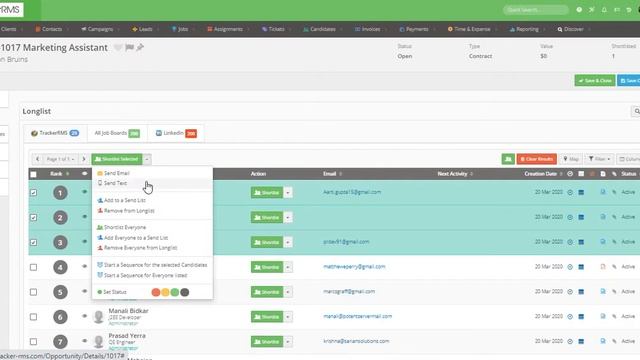
Task: Click calendar icon in matthewperry row
Action: [x=581, y=267]
